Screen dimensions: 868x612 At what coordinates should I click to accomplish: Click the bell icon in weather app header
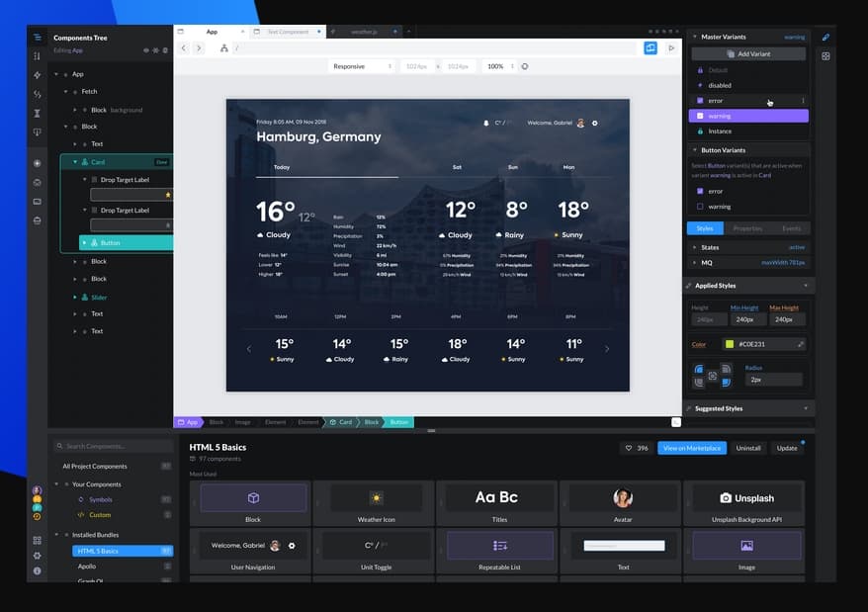[x=486, y=123]
